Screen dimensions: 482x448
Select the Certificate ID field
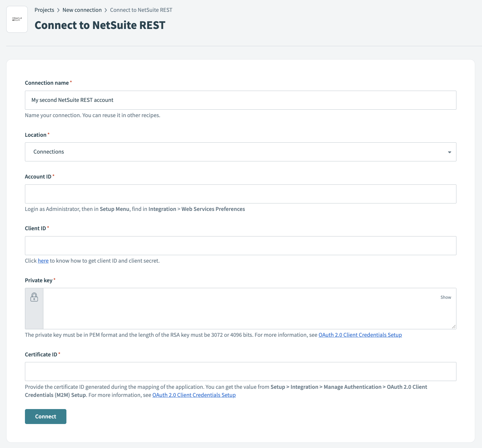tap(240, 372)
